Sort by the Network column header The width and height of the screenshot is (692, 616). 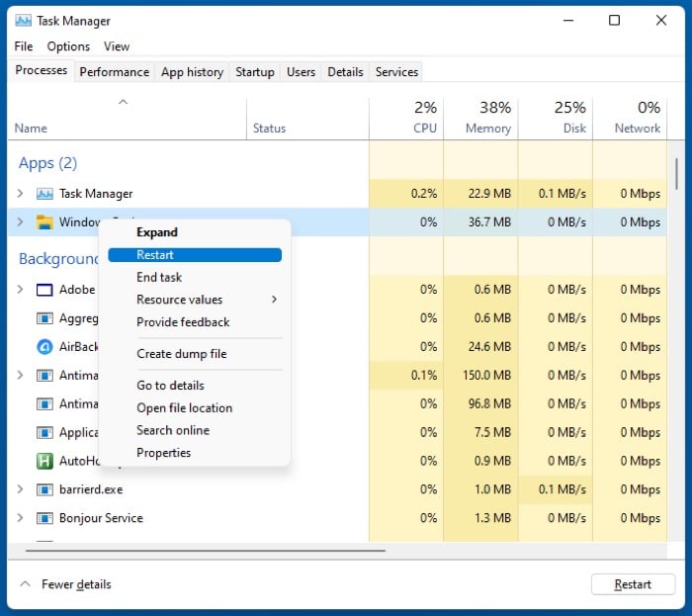pos(630,119)
